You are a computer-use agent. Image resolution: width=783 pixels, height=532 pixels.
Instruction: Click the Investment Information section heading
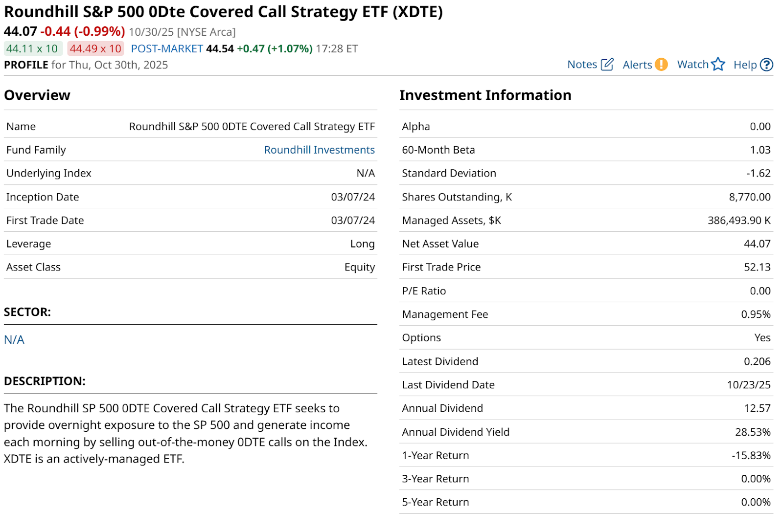click(x=485, y=95)
